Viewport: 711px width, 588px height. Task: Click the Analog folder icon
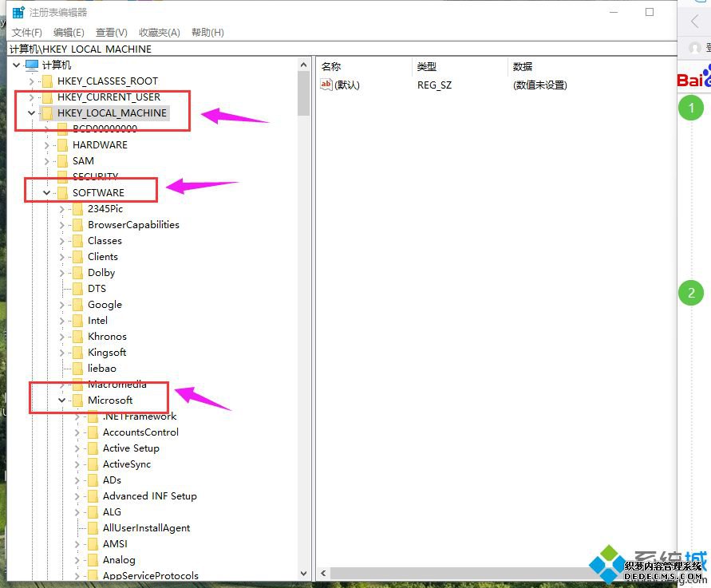(93, 560)
